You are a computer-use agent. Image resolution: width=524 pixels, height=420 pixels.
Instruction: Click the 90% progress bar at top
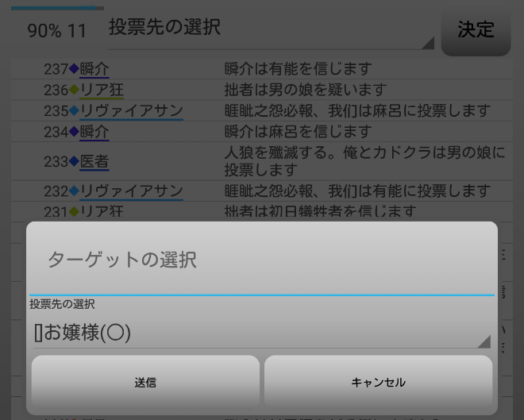pyautogui.click(x=57, y=8)
